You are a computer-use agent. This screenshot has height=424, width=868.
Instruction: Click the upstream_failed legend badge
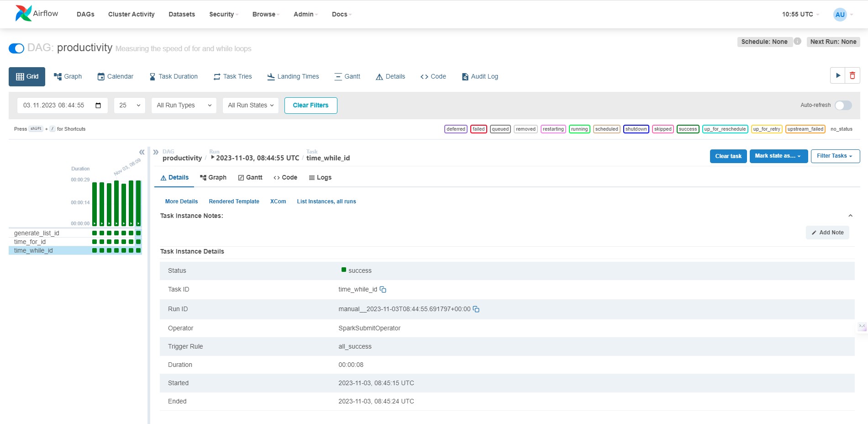pyautogui.click(x=805, y=129)
